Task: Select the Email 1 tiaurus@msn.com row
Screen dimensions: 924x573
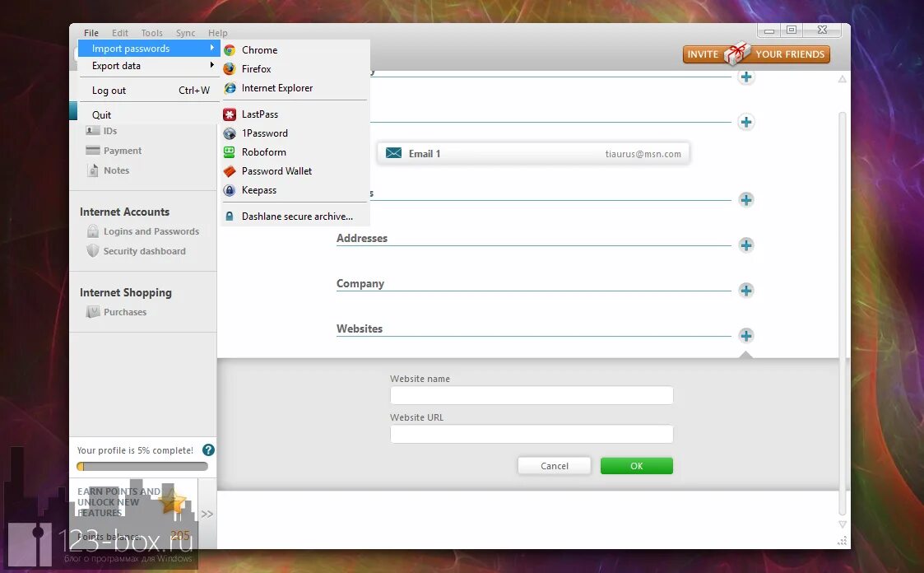Action: coord(532,153)
